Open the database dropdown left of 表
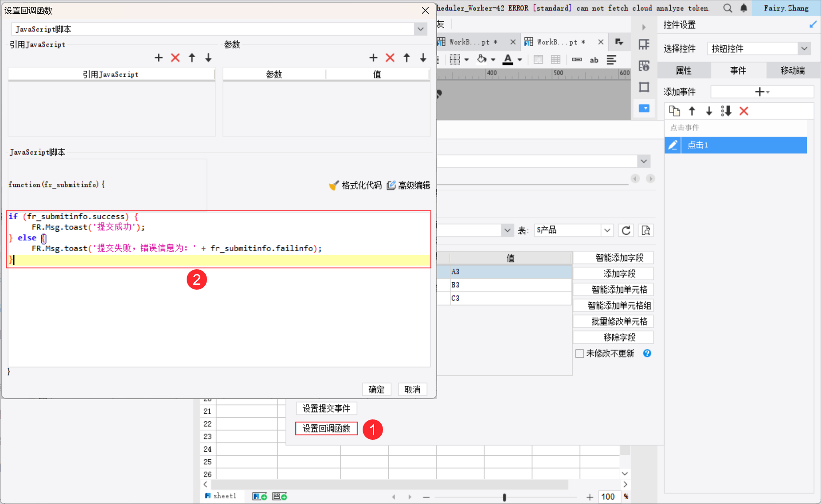Screen dimensions: 821x504 507,230
